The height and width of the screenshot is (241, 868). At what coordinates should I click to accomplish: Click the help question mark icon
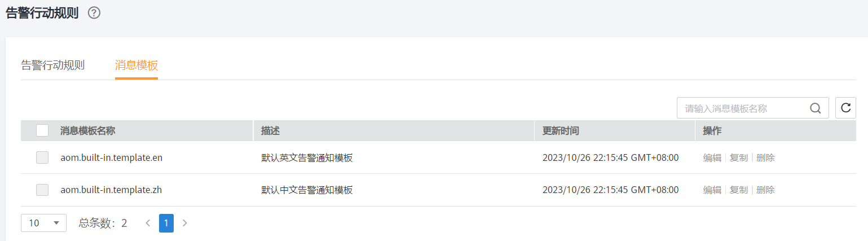point(94,13)
